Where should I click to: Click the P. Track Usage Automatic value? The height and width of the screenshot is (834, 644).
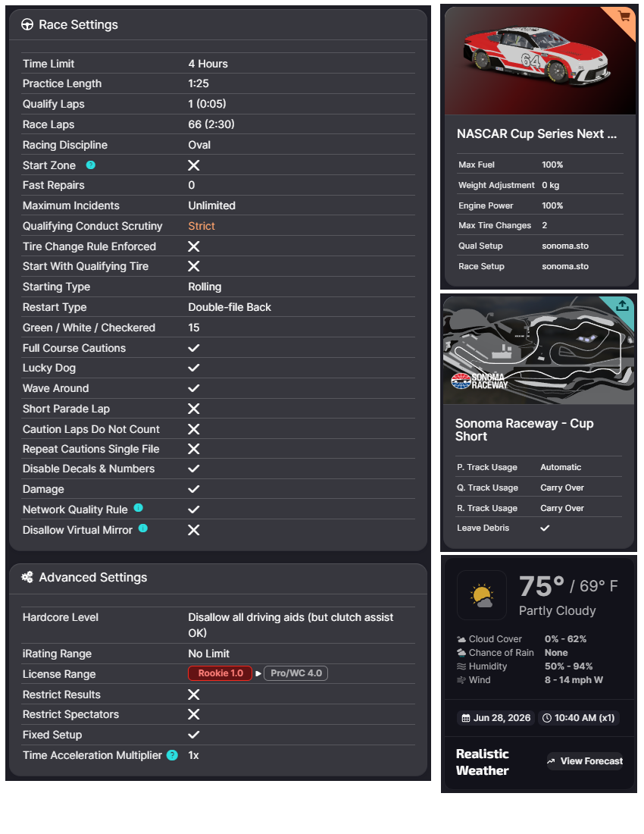point(561,468)
